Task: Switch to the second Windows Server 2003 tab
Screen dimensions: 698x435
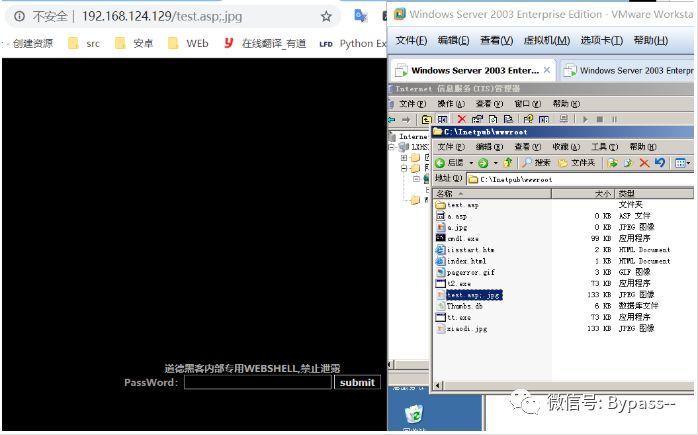Action: [627, 70]
